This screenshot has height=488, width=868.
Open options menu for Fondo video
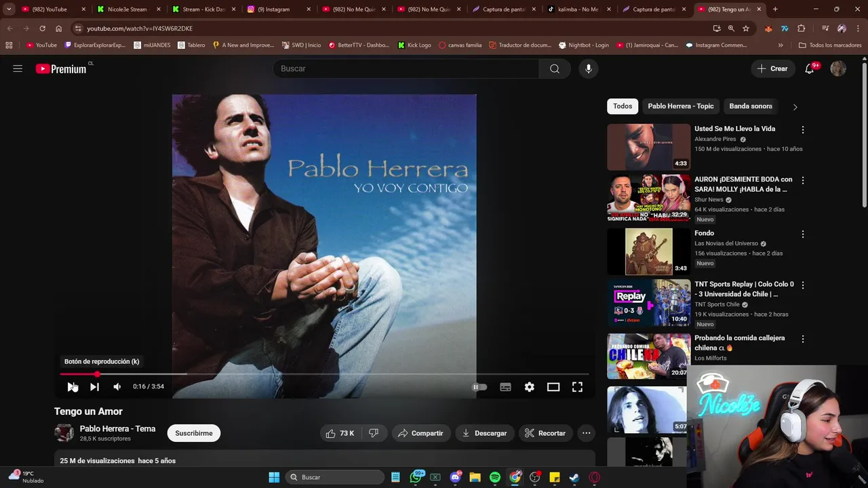pyautogui.click(x=803, y=234)
